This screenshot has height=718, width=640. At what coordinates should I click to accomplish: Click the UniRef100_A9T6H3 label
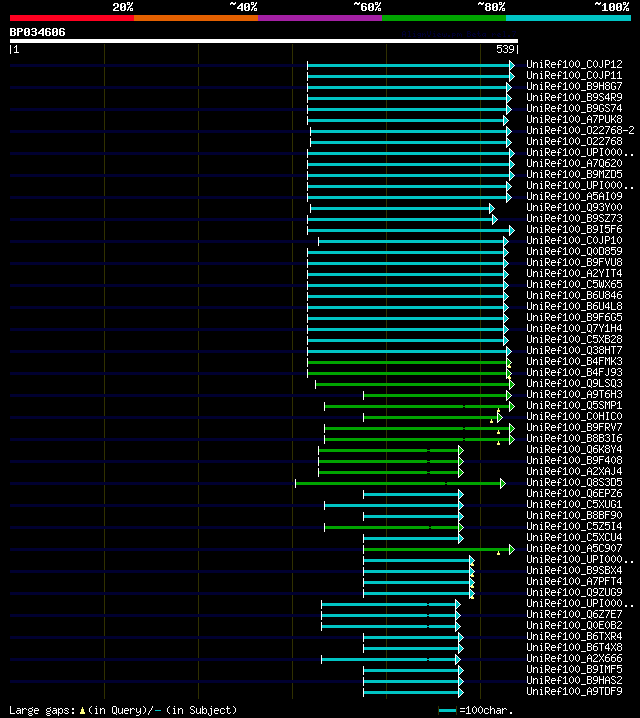pos(574,394)
